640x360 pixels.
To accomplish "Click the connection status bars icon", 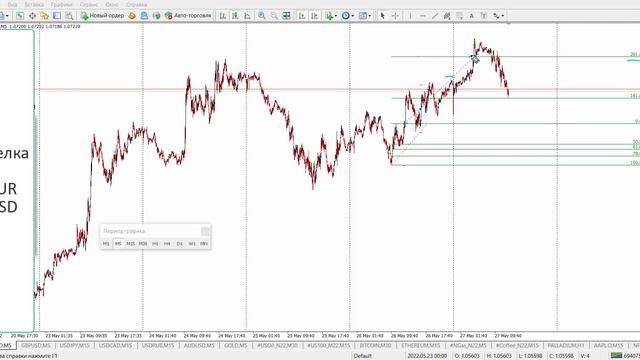I will [x=616, y=356].
